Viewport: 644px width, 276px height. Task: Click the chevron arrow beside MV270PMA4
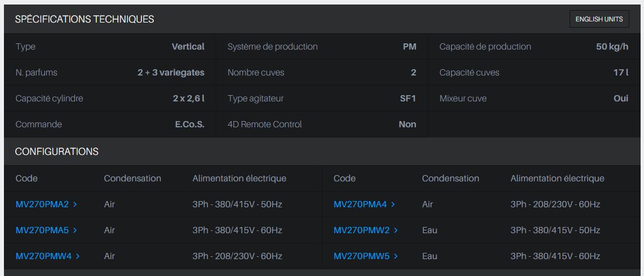click(393, 204)
